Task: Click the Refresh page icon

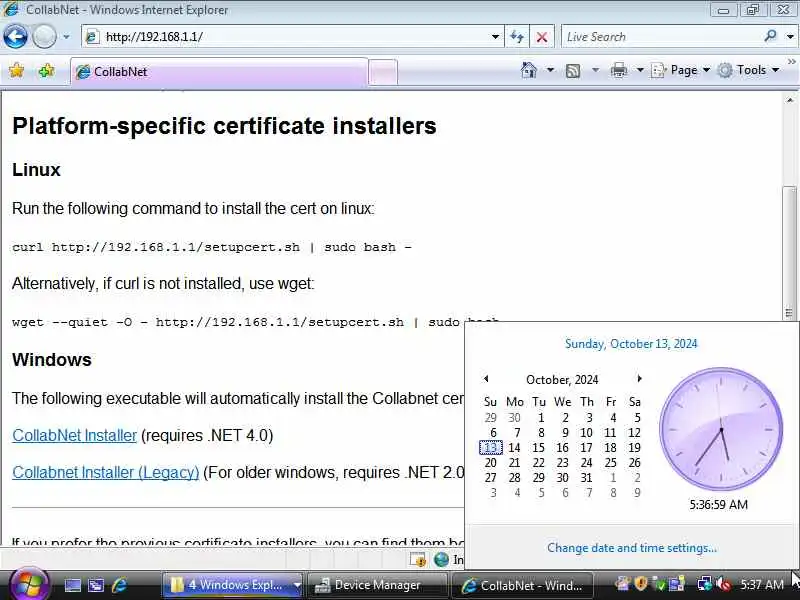Action: coord(517,37)
